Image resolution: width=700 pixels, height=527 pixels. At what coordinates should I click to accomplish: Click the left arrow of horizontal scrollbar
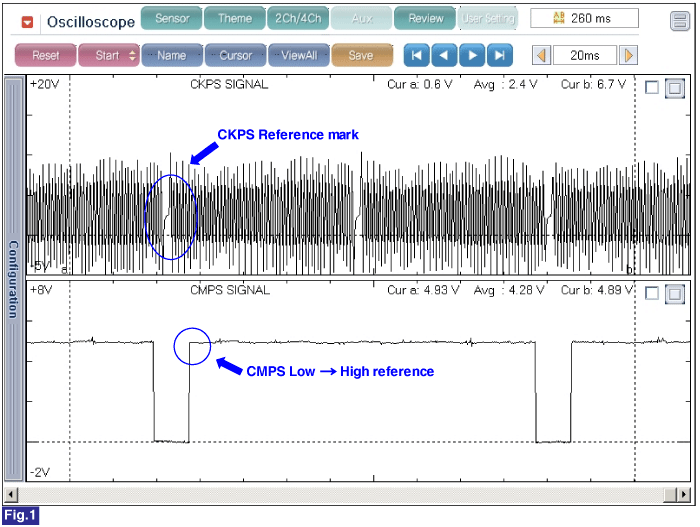[x=11, y=494]
